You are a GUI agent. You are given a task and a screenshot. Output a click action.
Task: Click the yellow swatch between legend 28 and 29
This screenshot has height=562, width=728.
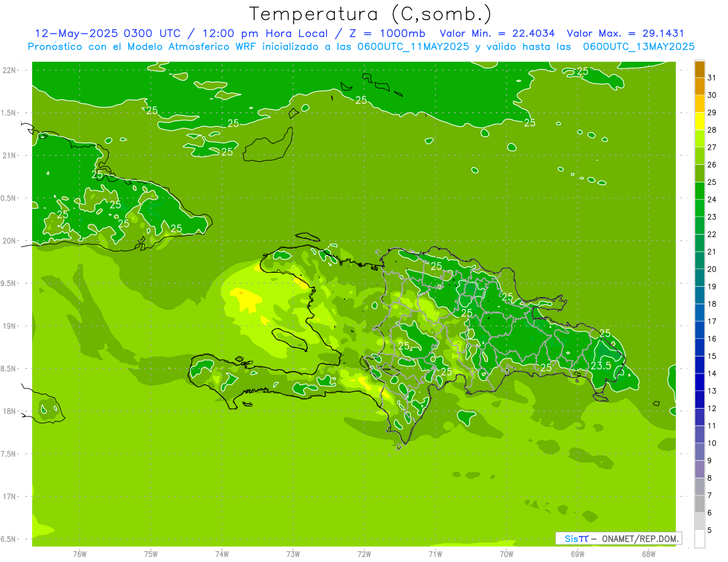tap(699, 122)
